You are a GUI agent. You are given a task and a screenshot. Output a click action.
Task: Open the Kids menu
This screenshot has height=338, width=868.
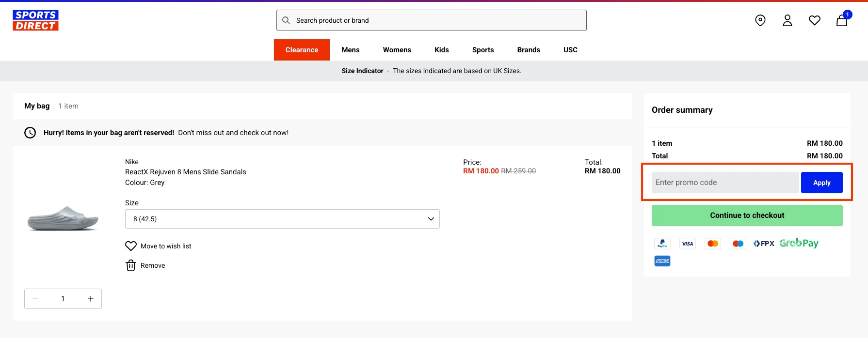click(442, 50)
